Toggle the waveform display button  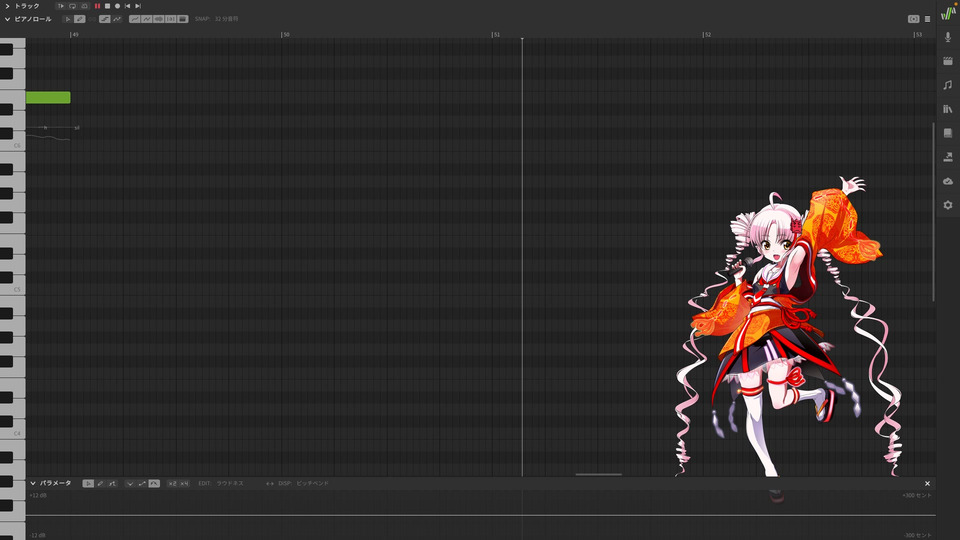pos(159,19)
